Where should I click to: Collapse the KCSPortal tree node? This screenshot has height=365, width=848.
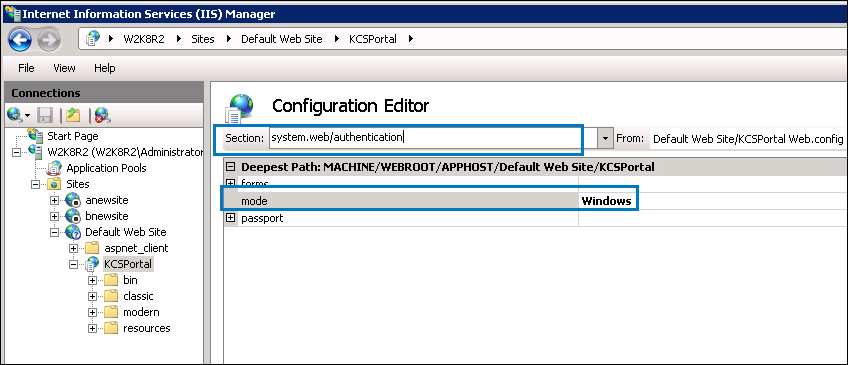click(x=74, y=264)
